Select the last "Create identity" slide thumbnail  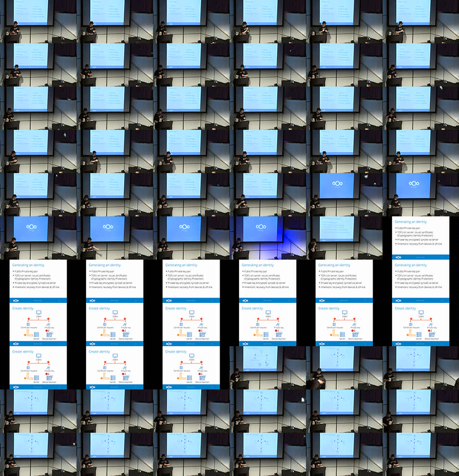[x=191, y=368]
